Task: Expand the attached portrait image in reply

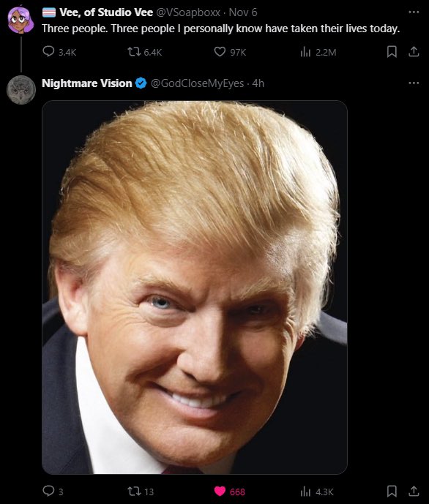Action: [x=195, y=287]
